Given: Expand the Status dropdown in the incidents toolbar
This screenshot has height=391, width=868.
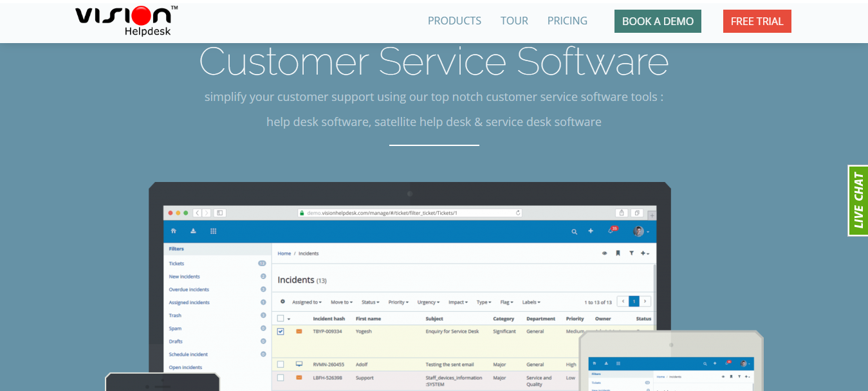Looking at the screenshot, I should coord(370,302).
